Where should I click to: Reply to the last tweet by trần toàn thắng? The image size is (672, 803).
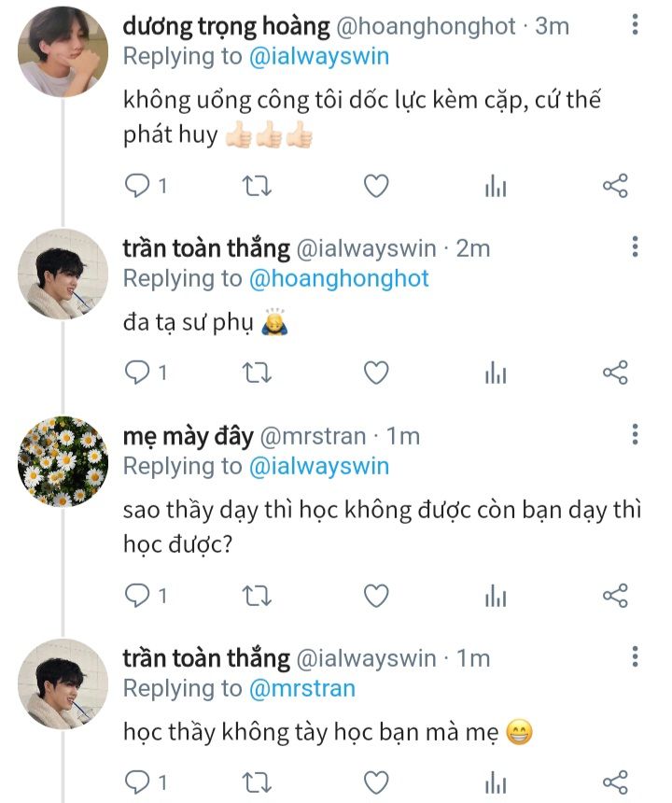[137, 781]
